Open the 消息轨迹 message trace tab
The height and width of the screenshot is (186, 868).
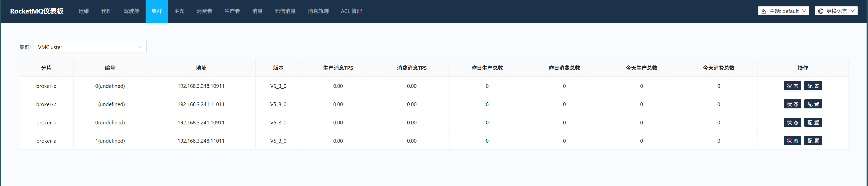pos(318,11)
